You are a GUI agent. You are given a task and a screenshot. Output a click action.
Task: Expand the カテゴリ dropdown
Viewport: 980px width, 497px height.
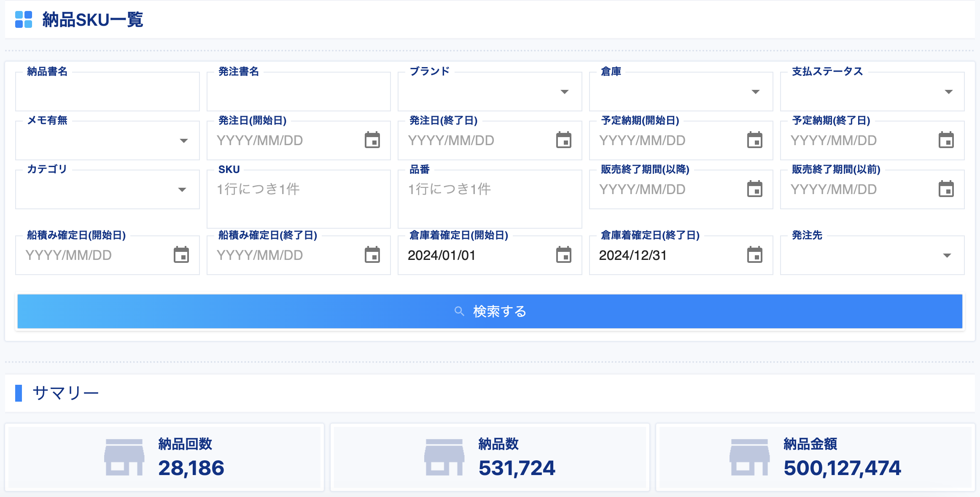pos(182,190)
